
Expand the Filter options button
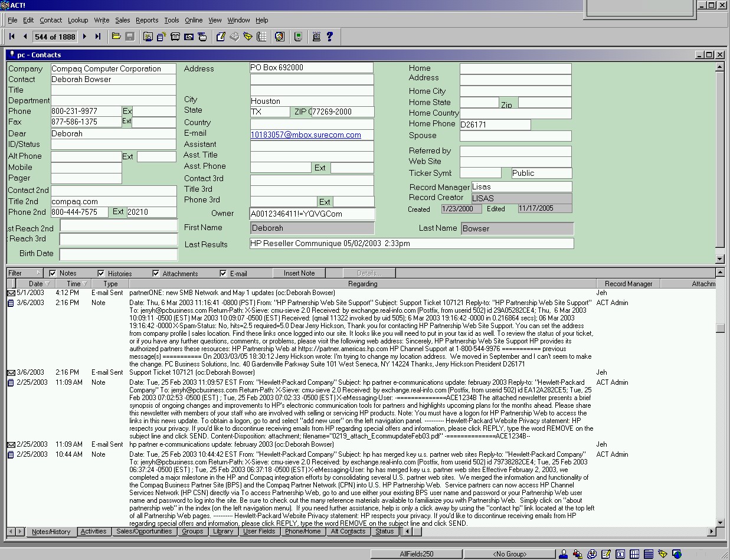(25, 273)
